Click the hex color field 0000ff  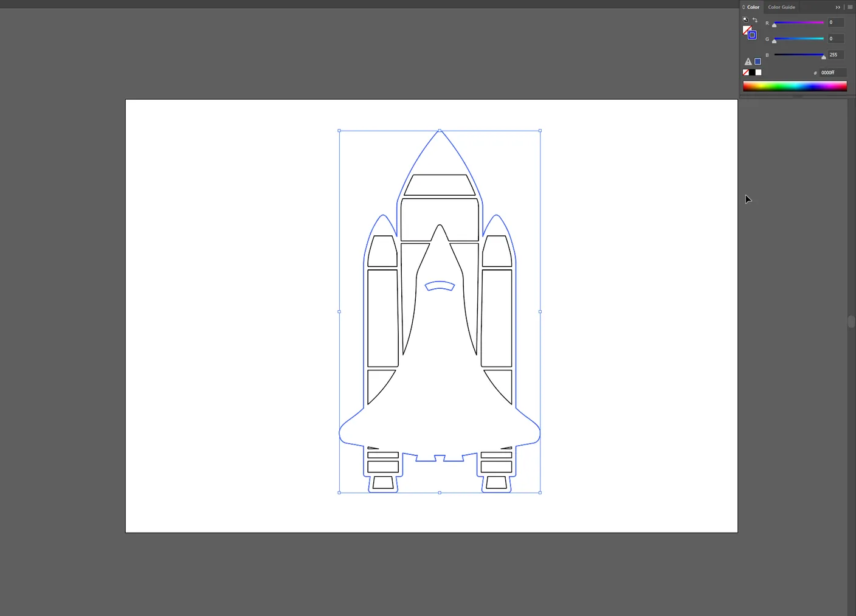click(x=832, y=72)
